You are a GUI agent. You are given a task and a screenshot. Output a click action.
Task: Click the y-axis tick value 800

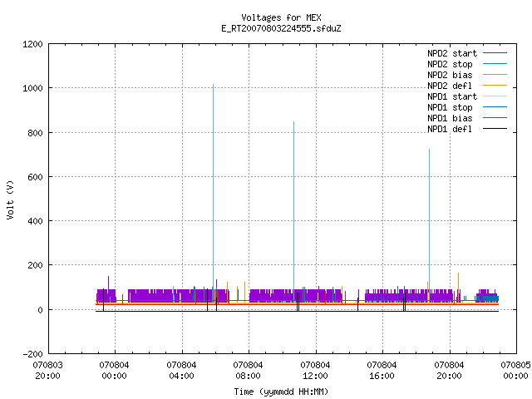[35, 133]
